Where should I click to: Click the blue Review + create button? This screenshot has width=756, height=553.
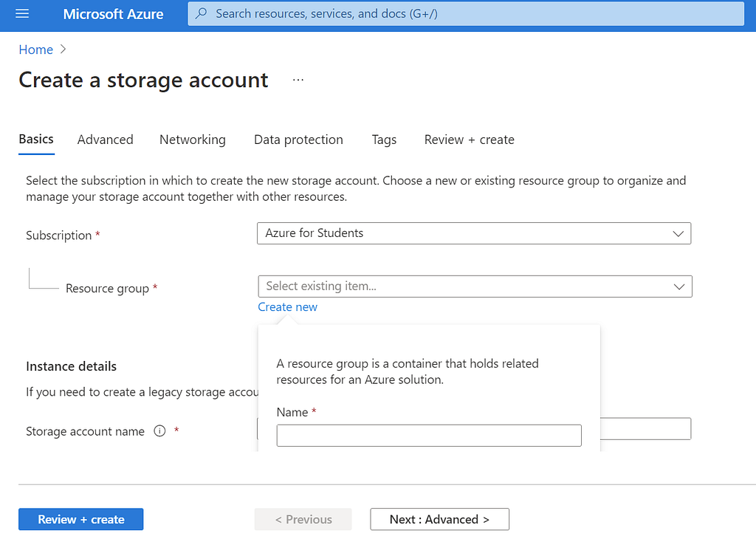(x=81, y=519)
